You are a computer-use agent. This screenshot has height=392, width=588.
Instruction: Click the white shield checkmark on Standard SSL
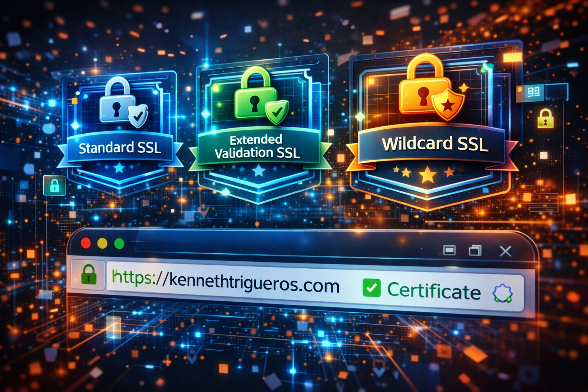point(138,115)
